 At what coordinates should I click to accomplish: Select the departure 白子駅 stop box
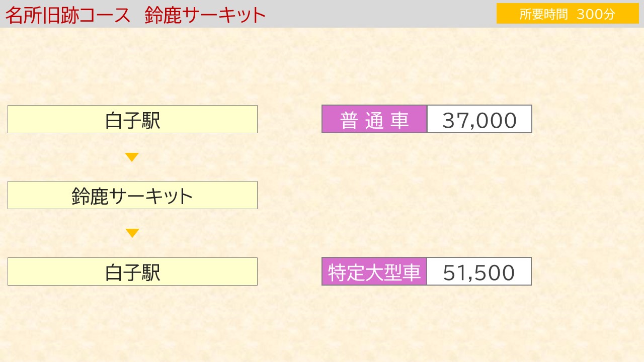pyautogui.click(x=132, y=119)
